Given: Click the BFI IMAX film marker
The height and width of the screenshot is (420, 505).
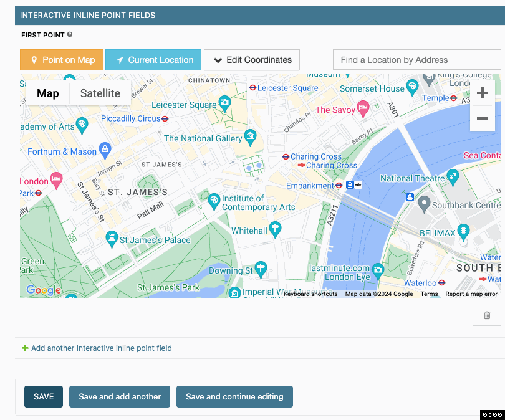Looking at the screenshot, I should tap(463, 232).
